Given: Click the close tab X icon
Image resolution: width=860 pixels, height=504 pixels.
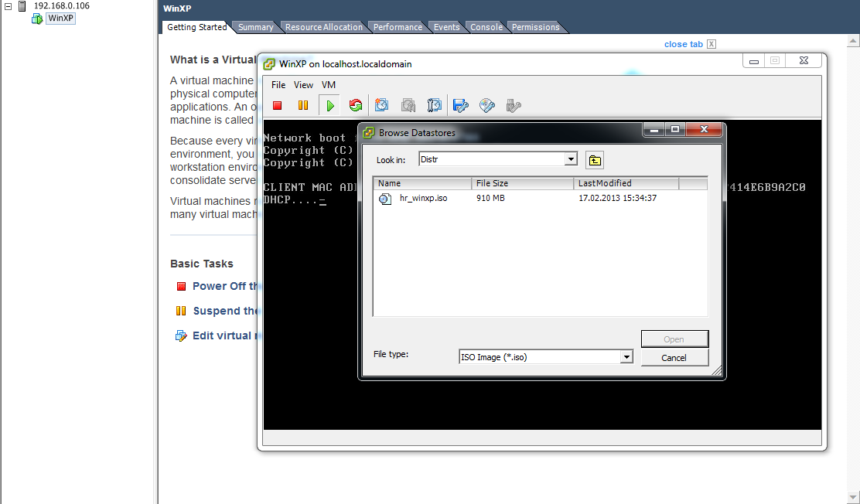Looking at the screenshot, I should pyautogui.click(x=712, y=44).
